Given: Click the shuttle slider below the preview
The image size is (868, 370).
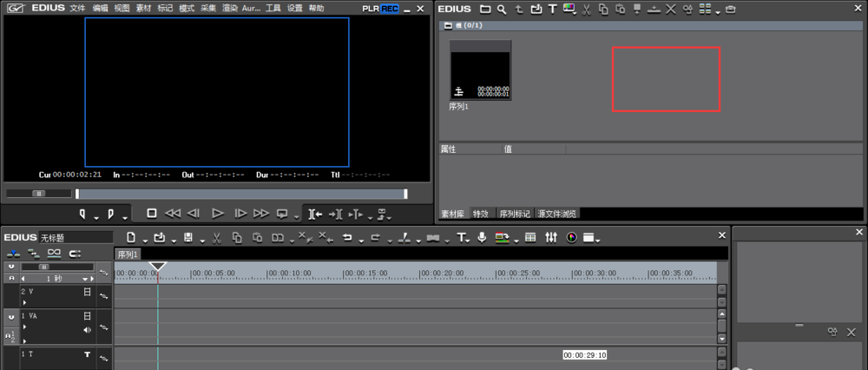Looking at the screenshot, I should click(x=39, y=194).
